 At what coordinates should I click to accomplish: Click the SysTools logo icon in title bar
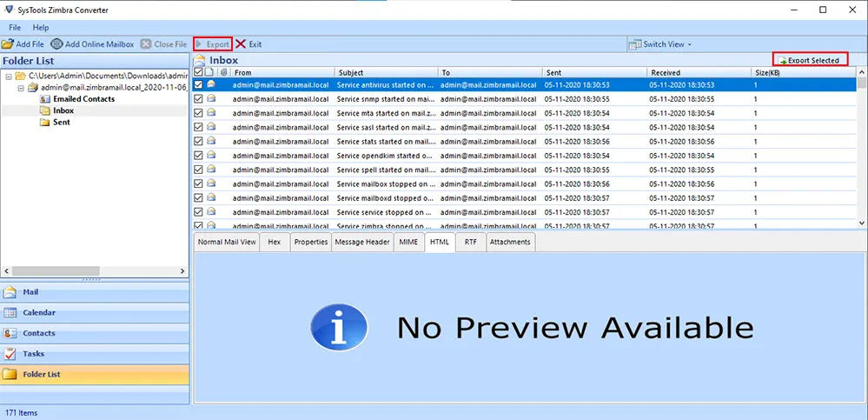8,10
